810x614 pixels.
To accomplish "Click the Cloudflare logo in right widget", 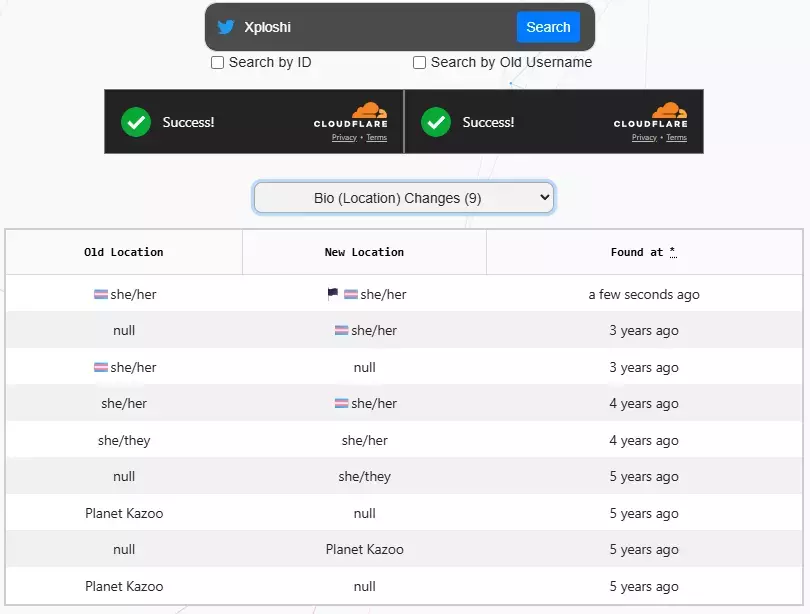I will pyautogui.click(x=651, y=115).
